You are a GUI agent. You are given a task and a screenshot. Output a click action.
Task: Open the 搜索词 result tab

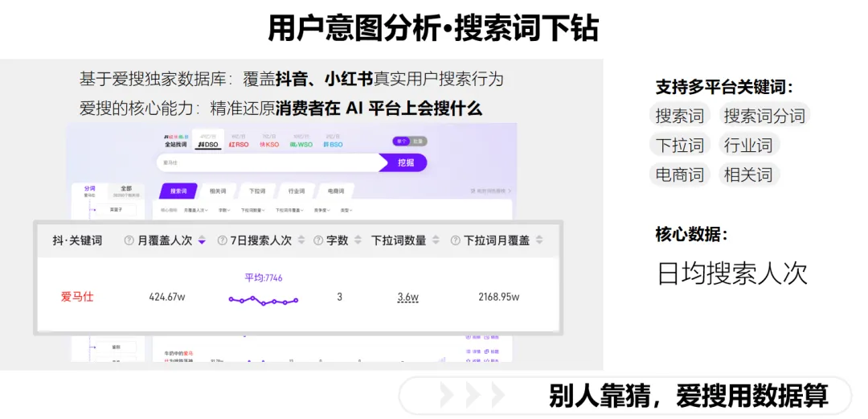click(178, 191)
